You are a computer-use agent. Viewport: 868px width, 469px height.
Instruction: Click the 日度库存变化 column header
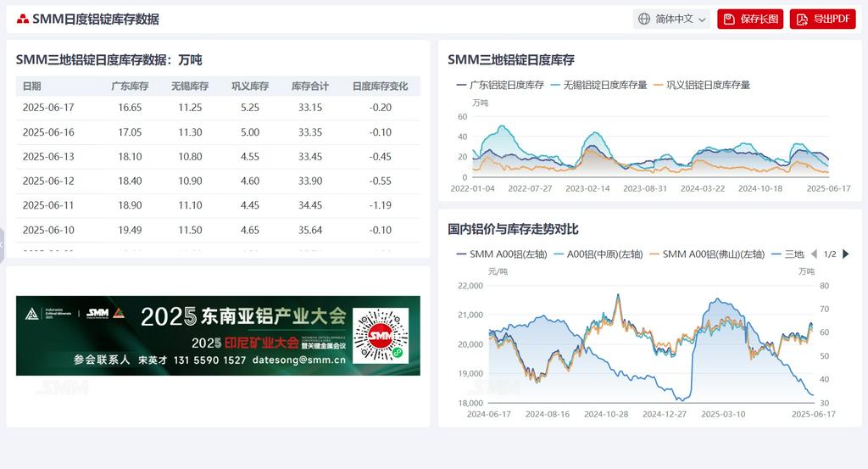click(x=381, y=86)
